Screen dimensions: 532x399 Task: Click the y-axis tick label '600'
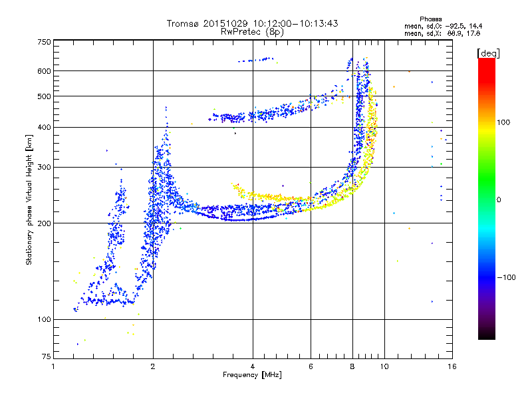(x=44, y=71)
